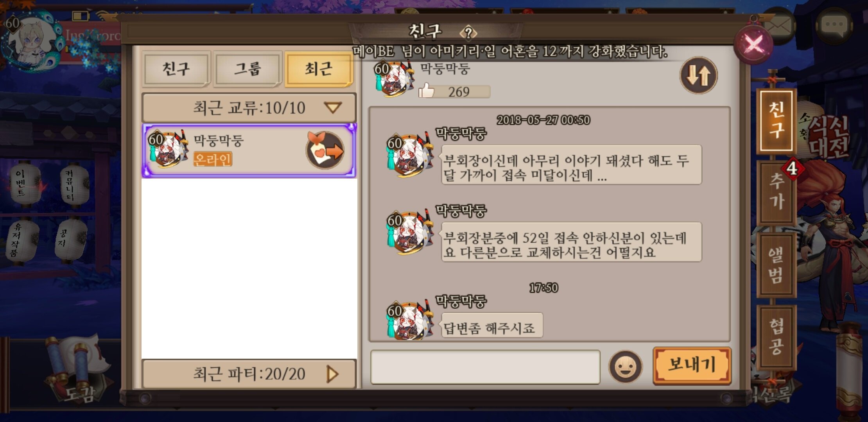Expand 최근 교류 dropdown arrow
The height and width of the screenshot is (422, 868).
tap(333, 107)
